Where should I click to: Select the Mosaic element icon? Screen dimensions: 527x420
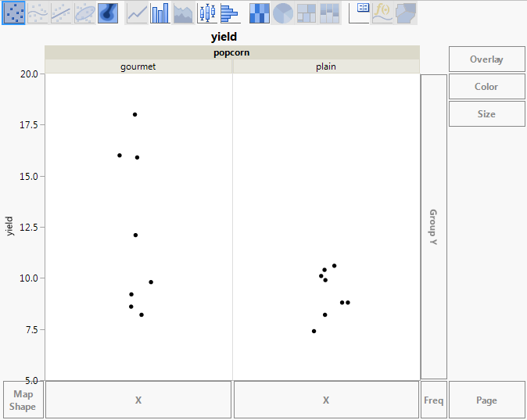(x=330, y=13)
